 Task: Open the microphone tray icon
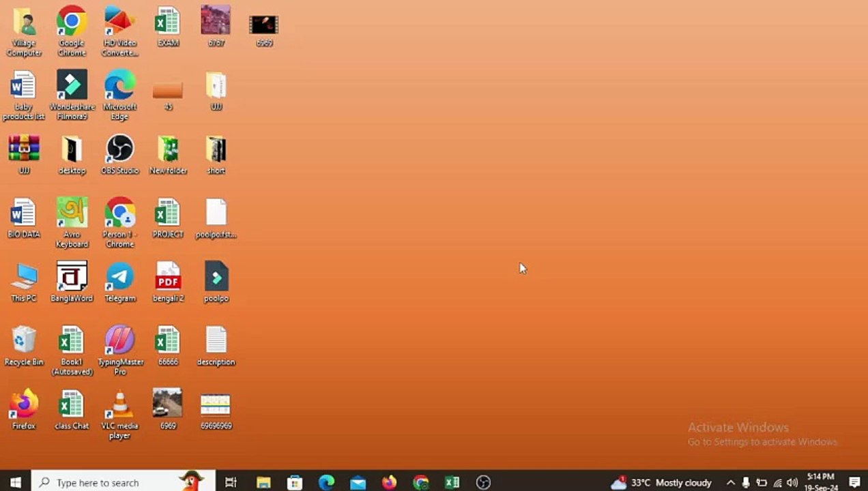746,482
